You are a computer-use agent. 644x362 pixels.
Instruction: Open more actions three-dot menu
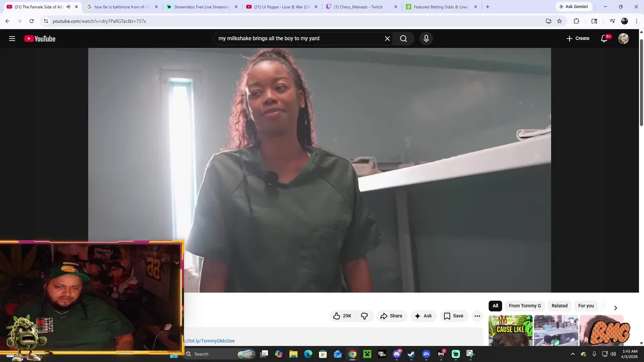(477, 316)
